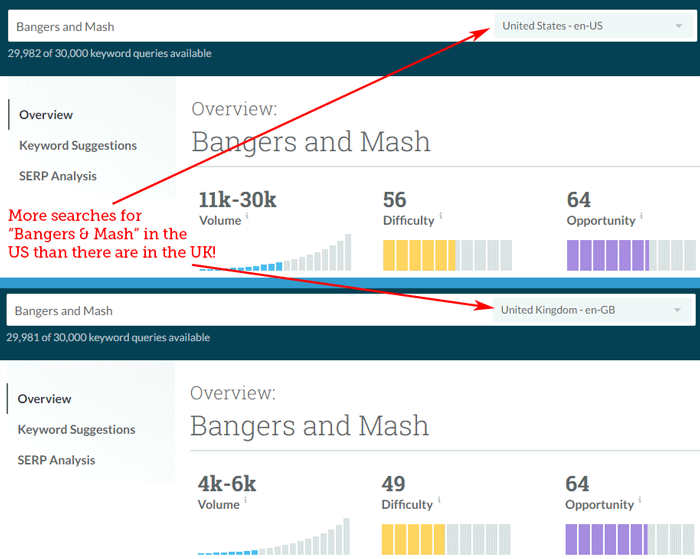
Task: Select Overview in the upper sidebar
Action: coord(46,115)
